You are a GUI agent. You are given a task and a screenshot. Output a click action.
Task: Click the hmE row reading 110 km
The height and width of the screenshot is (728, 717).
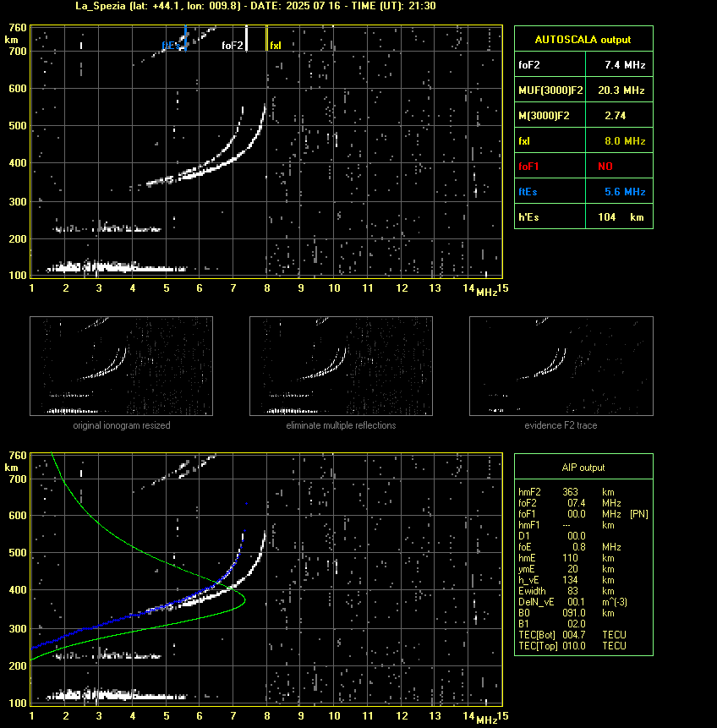(566, 558)
